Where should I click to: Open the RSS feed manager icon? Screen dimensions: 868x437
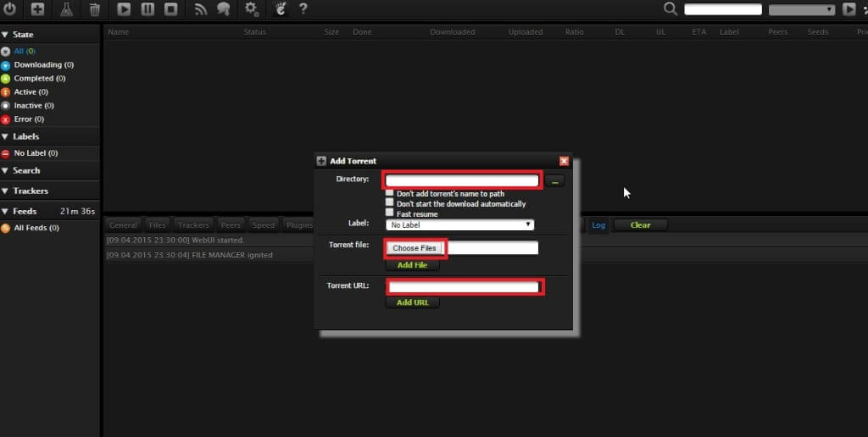point(201,9)
